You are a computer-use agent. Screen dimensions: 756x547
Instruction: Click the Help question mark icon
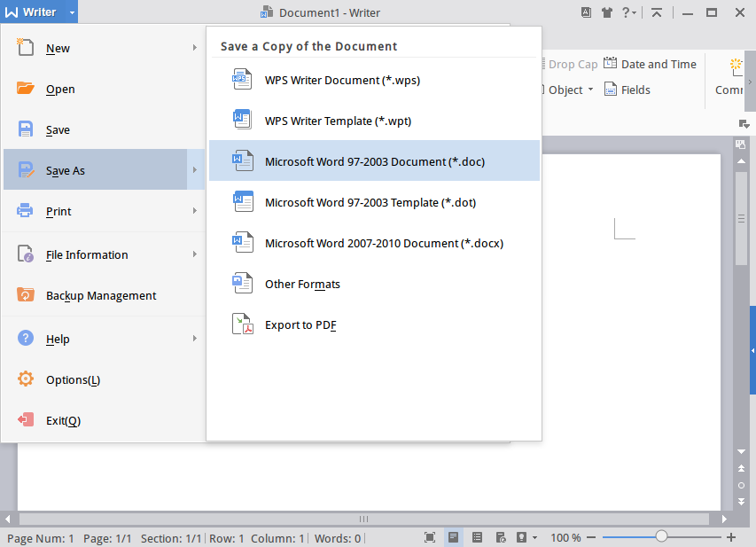click(25, 338)
